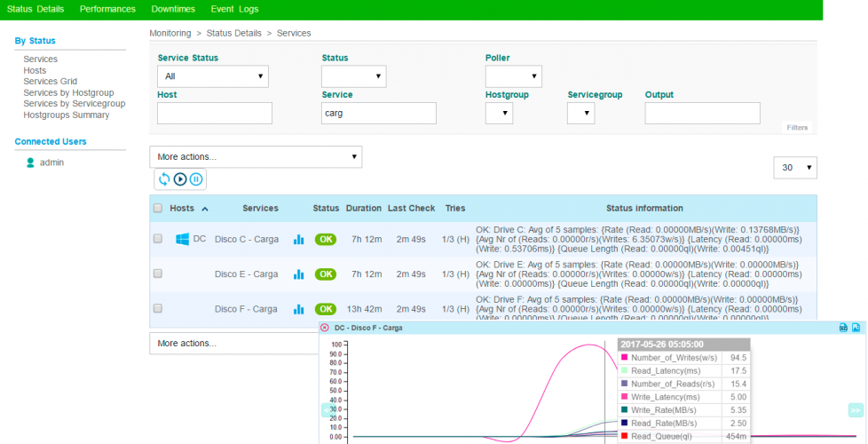Open graph icon for Disco F - Carga
The image size is (868, 444).
tap(298, 309)
